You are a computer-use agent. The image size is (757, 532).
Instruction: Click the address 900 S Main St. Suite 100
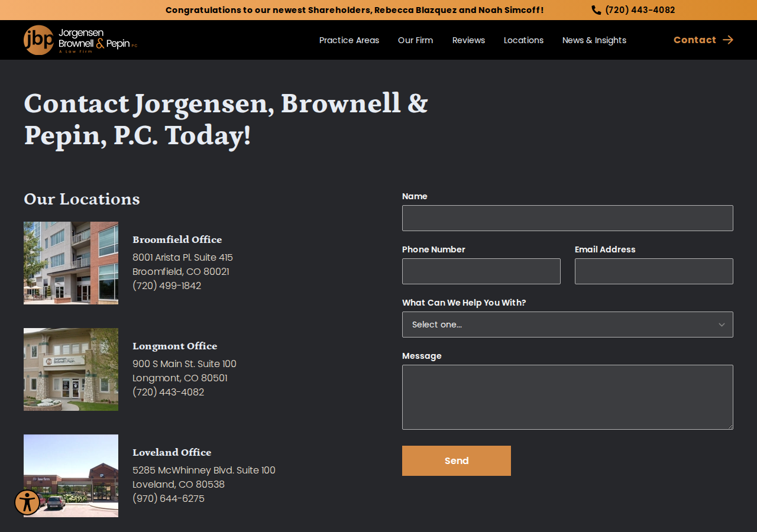click(185, 364)
